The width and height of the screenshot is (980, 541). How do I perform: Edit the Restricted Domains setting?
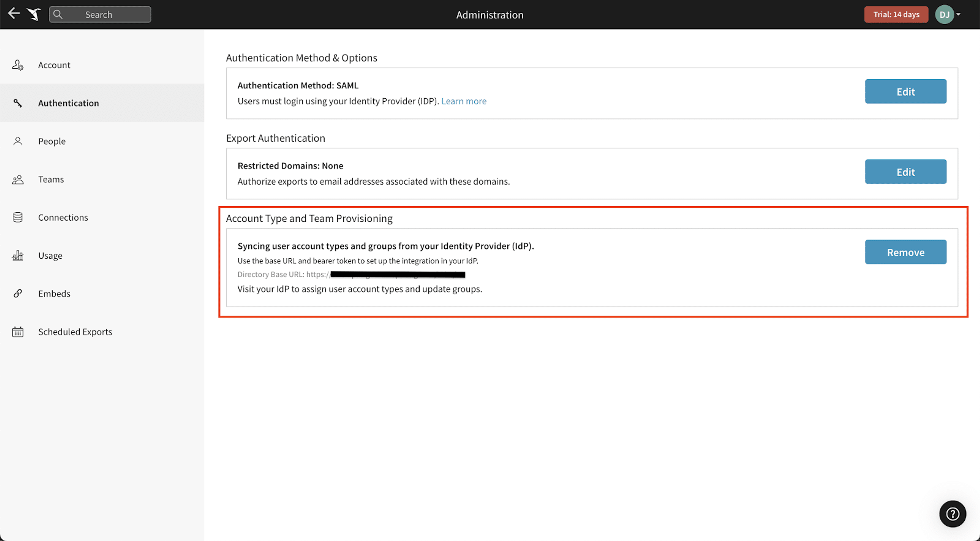905,172
